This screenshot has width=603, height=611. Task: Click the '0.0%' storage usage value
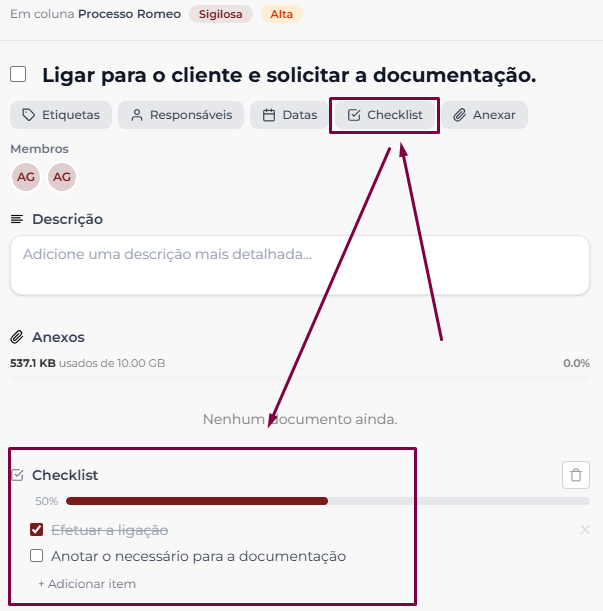tap(576, 363)
